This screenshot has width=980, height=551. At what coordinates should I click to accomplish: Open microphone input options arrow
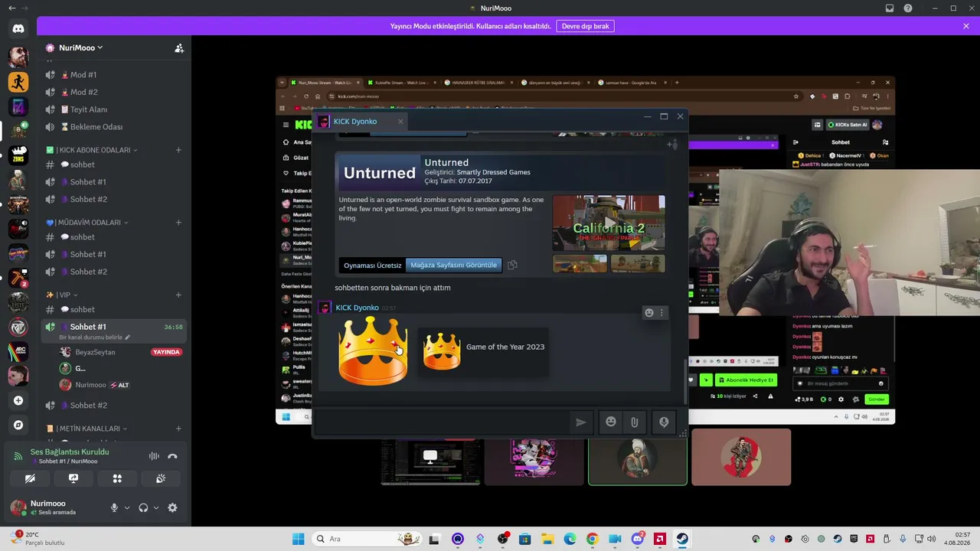127,507
